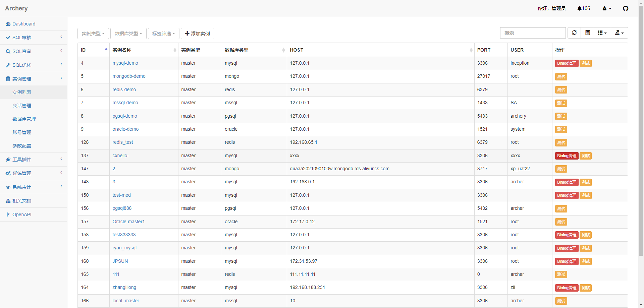Expand the 工具插件 sidebar menu
Image resolution: width=644 pixels, height=308 pixels.
pos(34,160)
